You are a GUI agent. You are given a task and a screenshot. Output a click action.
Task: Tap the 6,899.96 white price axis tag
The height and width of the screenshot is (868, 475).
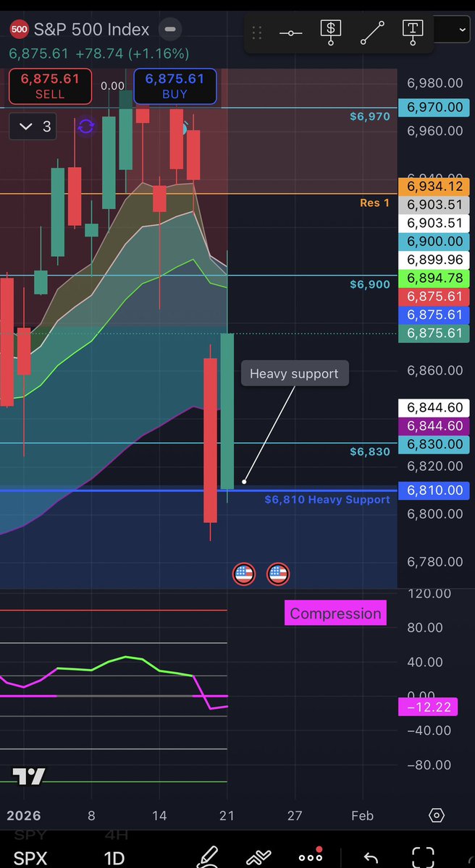pos(434,260)
